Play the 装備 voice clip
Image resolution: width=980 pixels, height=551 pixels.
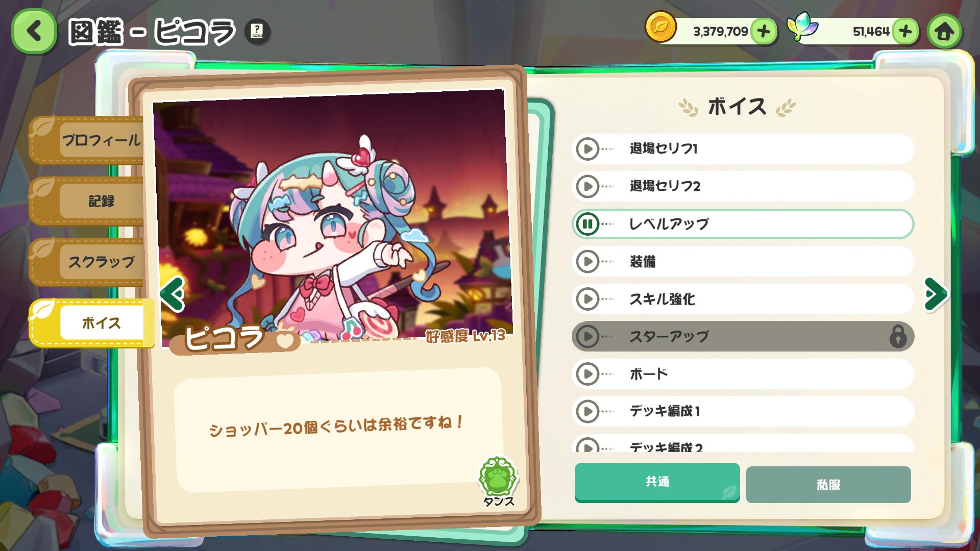point(587,261)
